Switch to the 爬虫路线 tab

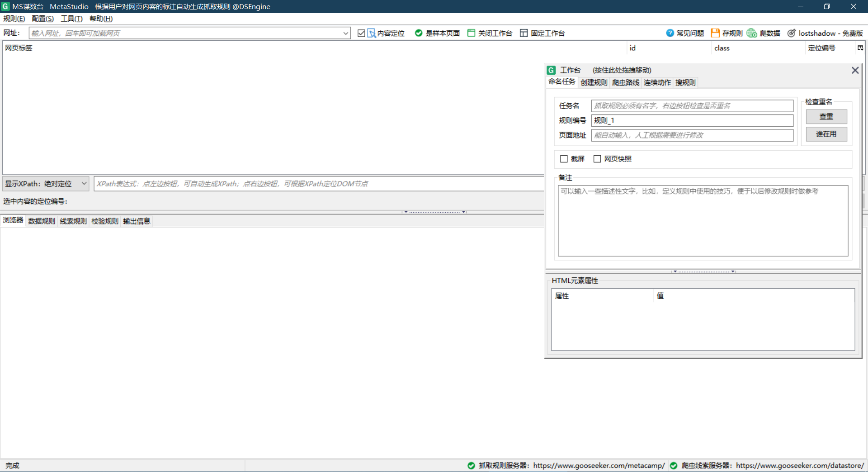[x=626, y=82]
